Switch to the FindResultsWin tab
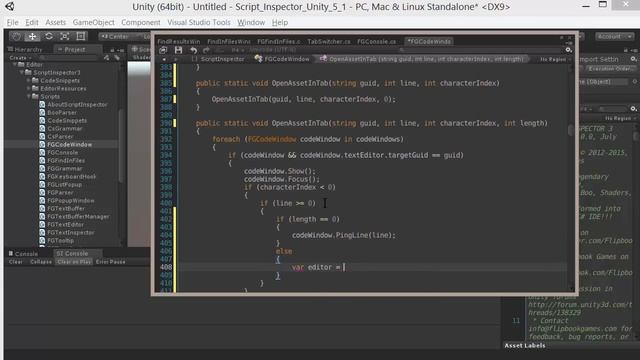Screen dimensions: 640x360 [179, 42]
